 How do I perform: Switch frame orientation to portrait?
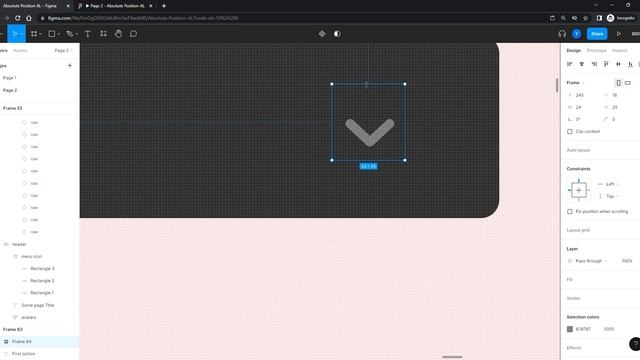click(618, 83)
